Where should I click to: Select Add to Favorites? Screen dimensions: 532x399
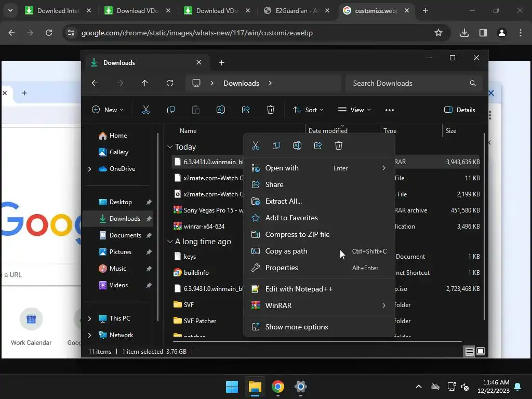tap(319, 218)
